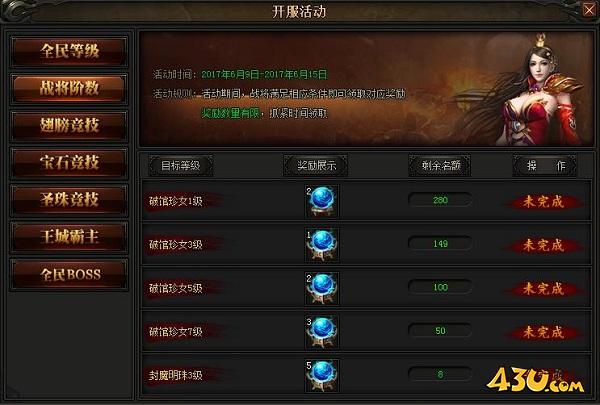This screenshot has height=405, width=600.
Task: Open the 全民BOSS tab
Action: pyautogui.click(x=69, y=274)
